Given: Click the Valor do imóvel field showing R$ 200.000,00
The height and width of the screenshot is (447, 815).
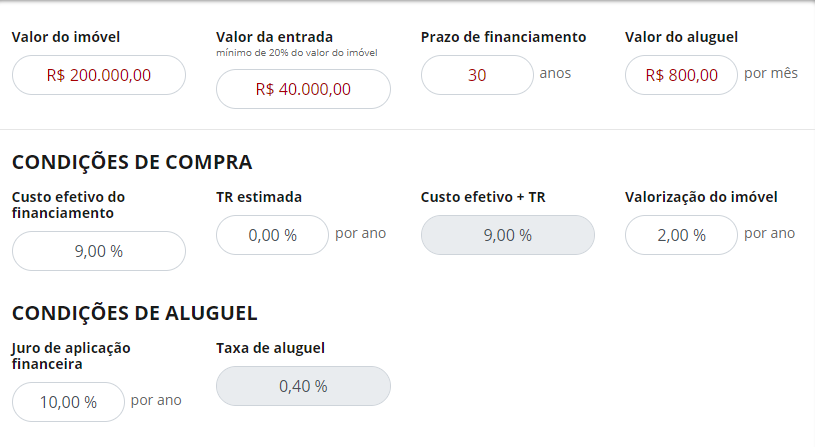Looking at the screenshot, I should coord(99,75).
